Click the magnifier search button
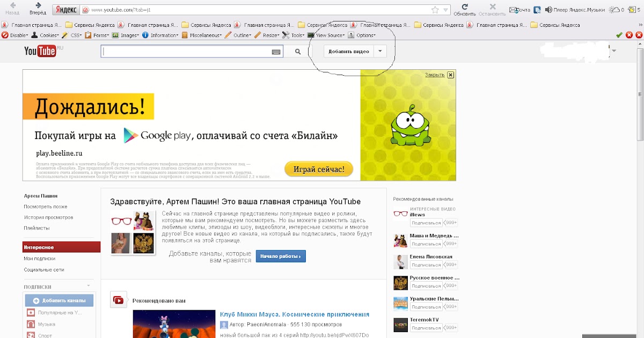This screenshot has width=644, height=338. click(297, 52)
